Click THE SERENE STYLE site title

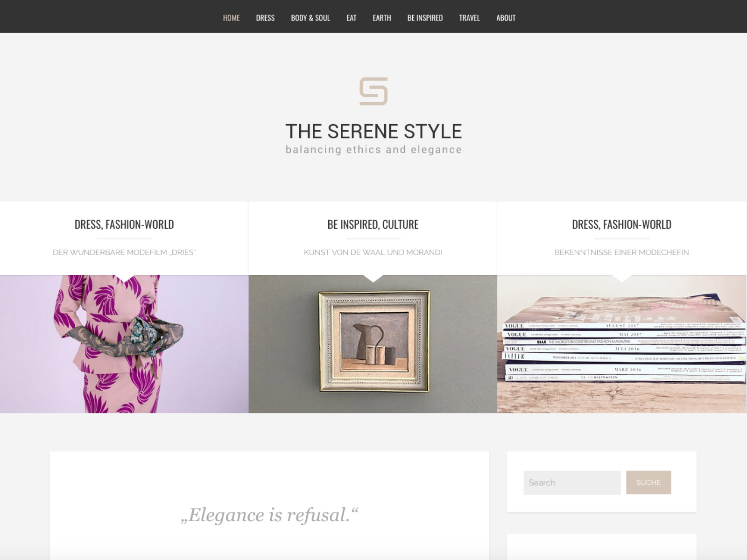(x=373, y=132)
